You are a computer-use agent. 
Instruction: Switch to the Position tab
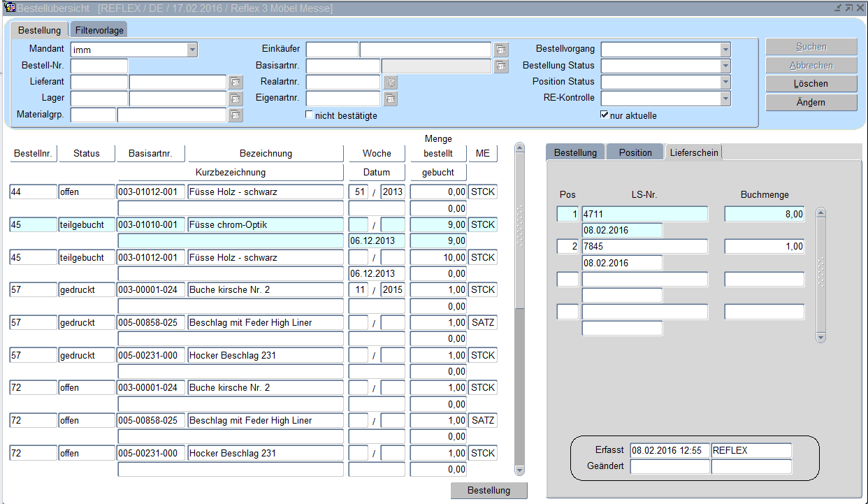click(x=635, y=152)
